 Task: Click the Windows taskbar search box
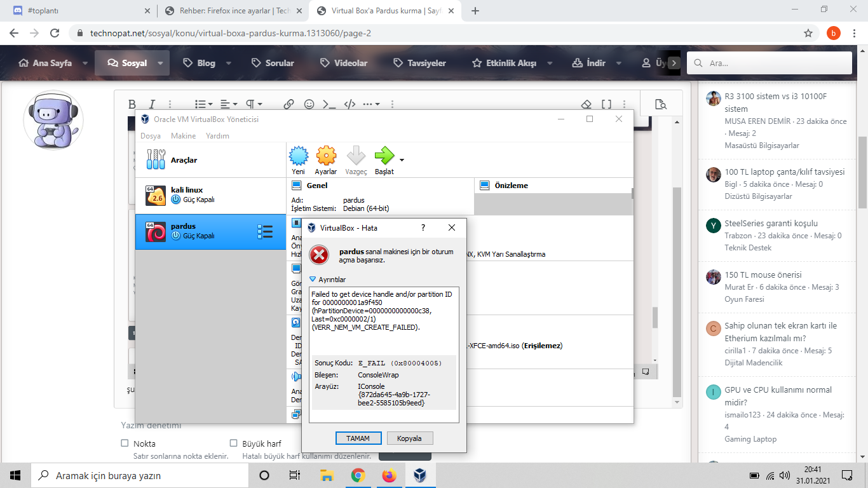tap(139, 475)
